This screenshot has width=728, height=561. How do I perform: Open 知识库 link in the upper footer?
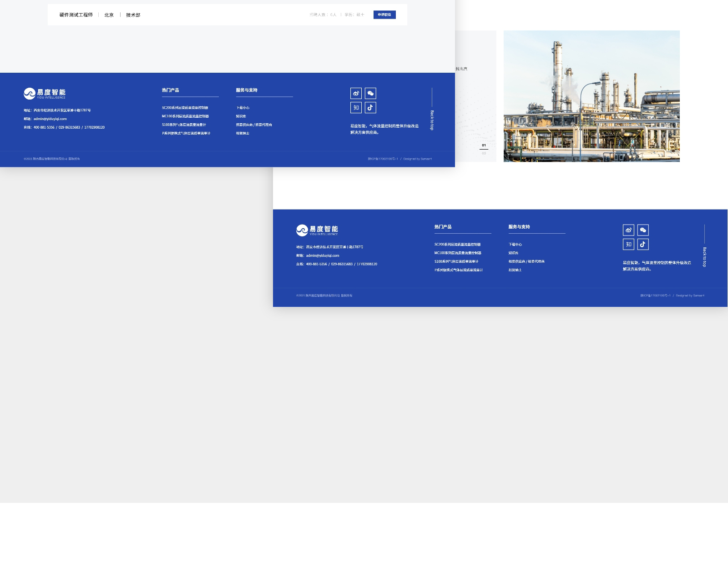click(x=241, y=116)
